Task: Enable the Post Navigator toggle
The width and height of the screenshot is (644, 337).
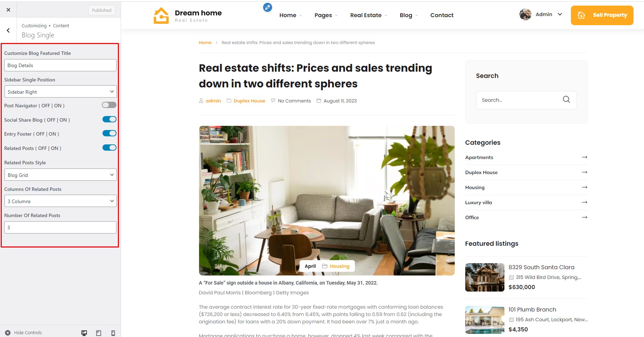Action: [109, 105]
